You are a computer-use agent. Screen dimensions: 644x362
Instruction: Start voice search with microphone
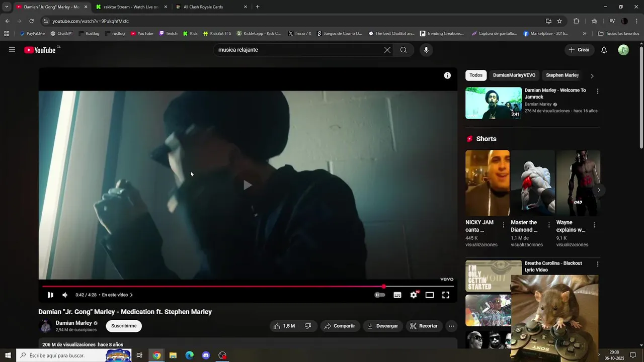click(426, 50)
